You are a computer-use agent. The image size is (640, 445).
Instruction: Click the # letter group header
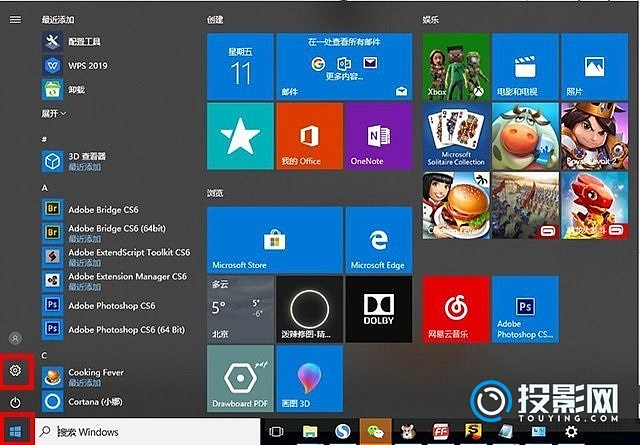(x=44, y=139)
